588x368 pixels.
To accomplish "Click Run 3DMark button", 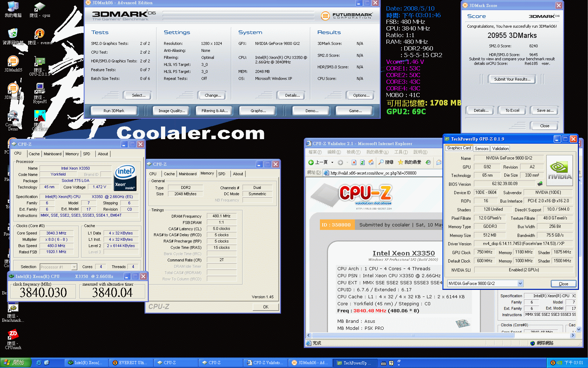I will [114, 111].
